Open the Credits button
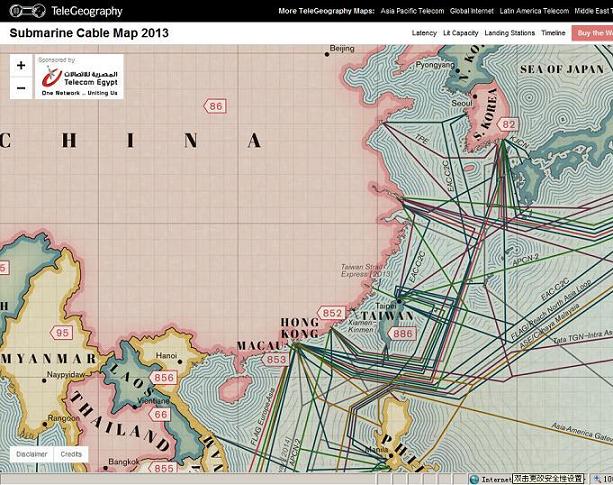The image size is (613, 485). click(71, 454)
